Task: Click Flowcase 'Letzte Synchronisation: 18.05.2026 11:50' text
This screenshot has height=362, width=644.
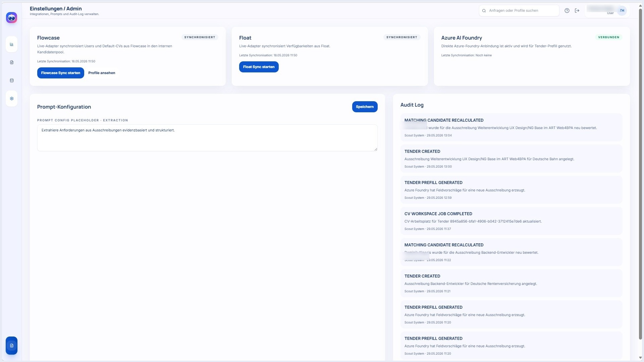Action: point(66,61)
